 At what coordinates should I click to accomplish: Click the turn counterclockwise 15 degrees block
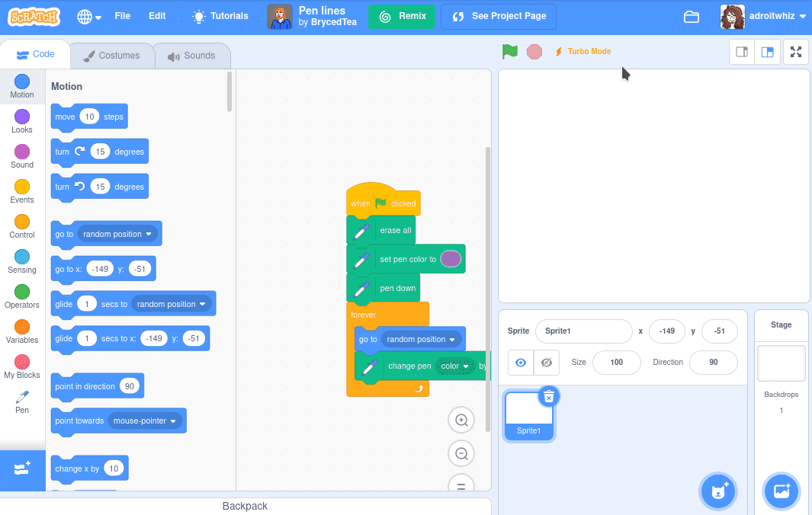pyautogui.click(x=99, y=187)
